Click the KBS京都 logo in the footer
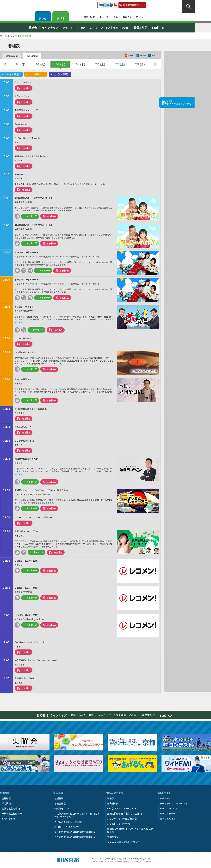211x868 pixels. pyautogui.click(x=68, y=860)
